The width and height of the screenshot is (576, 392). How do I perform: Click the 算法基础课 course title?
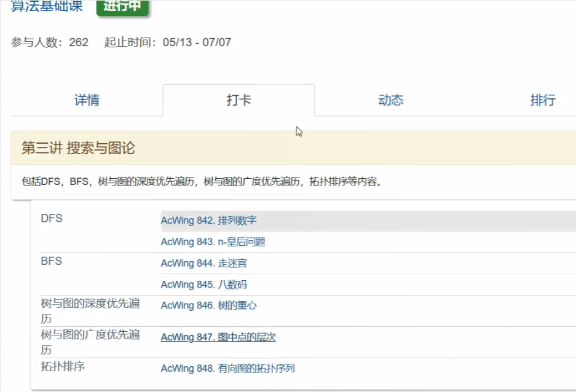[47, 6]
